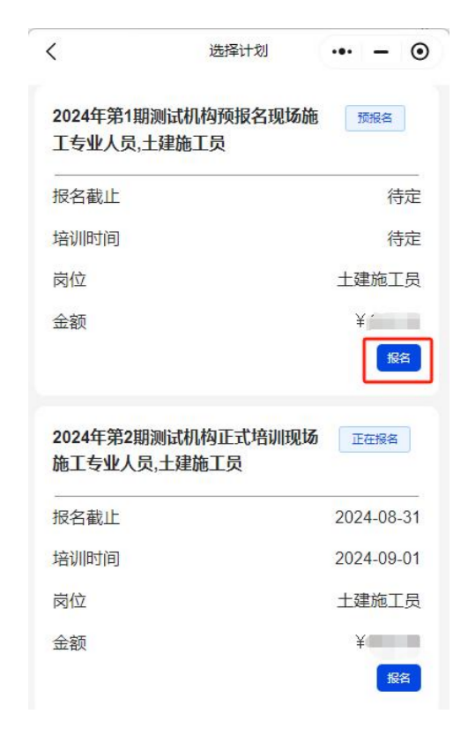
Task: Select the first plan's 岗位 土建施工员 value
Action: (x=378, y=280)
